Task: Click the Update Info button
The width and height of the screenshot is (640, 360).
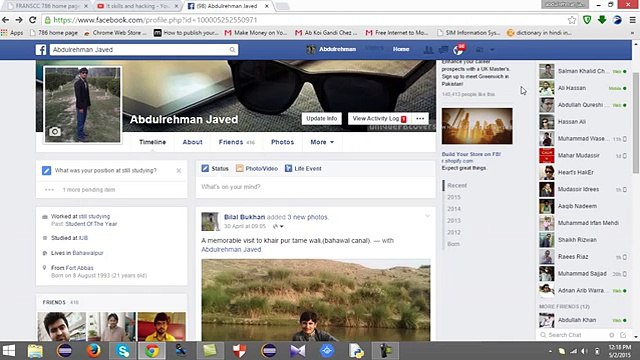Action: point(322,119)
